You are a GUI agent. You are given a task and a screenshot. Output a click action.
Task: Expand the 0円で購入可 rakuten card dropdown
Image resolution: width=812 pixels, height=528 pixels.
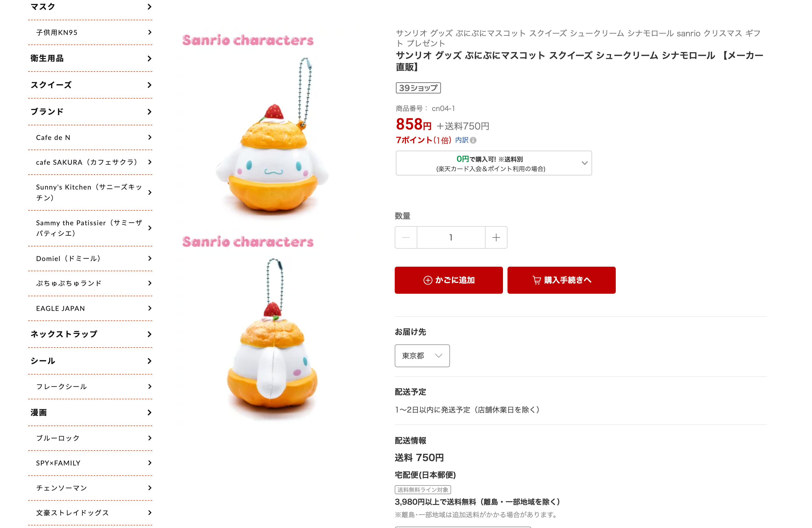(x=494, y=163)
